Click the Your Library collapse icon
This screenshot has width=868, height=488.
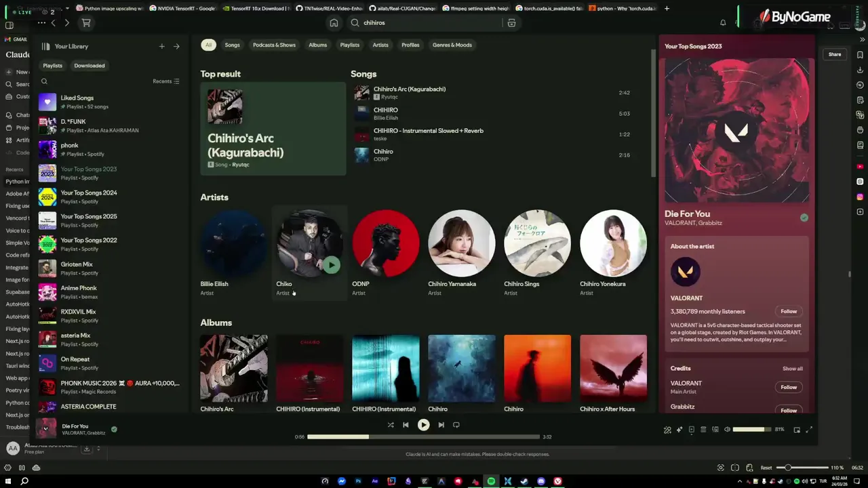(45, 46)
